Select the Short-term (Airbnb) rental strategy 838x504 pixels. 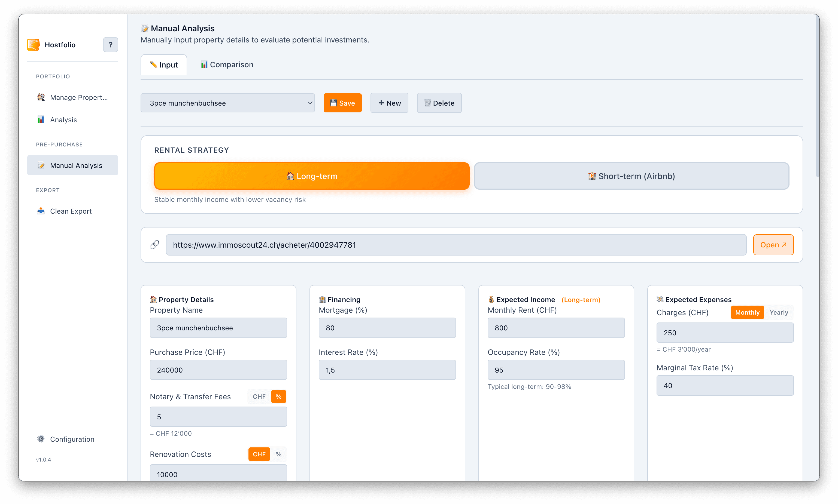(x=631, y=176)
